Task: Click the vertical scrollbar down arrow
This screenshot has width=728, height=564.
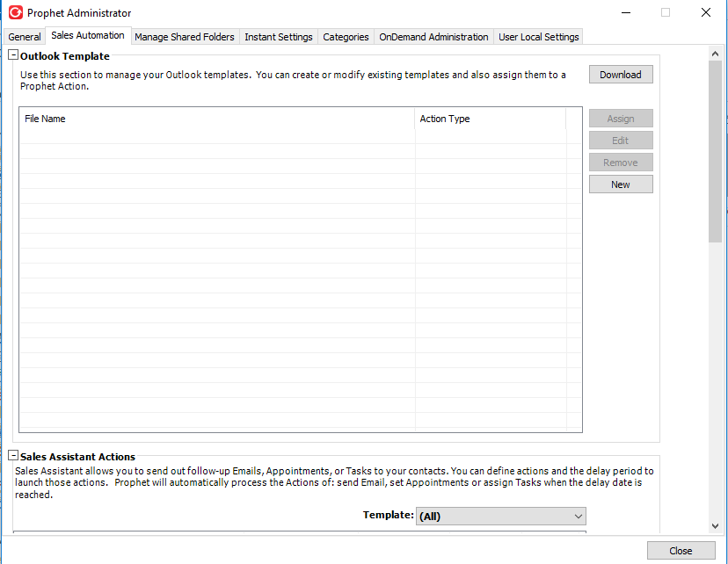Action: (x=715, y=526)
